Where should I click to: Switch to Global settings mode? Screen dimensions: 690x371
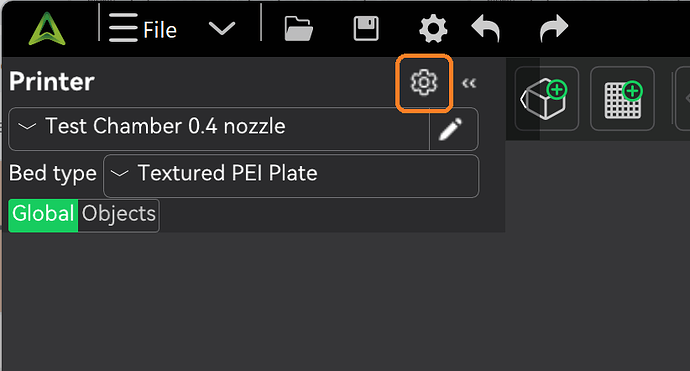pos(43,216)
